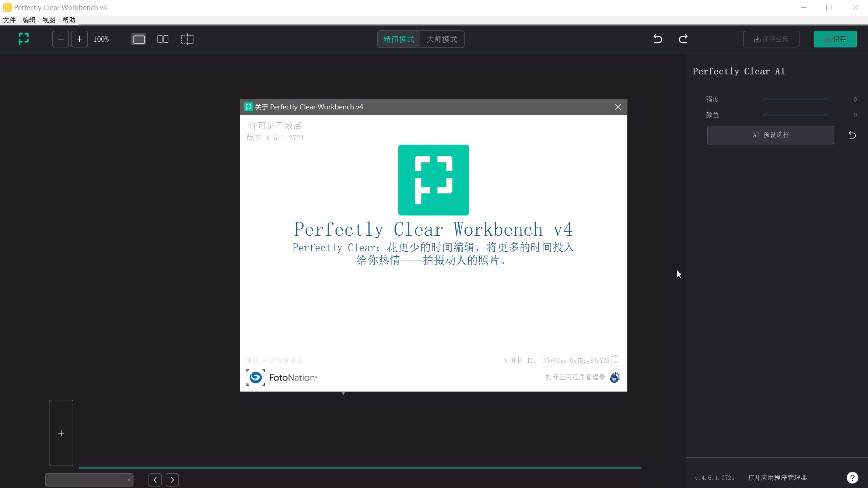Reset AI preset with circular arrow

852,135
